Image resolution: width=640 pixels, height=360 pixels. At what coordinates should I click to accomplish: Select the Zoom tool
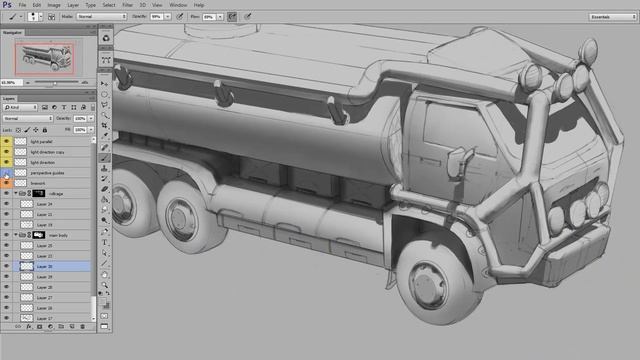click(105, 285)
